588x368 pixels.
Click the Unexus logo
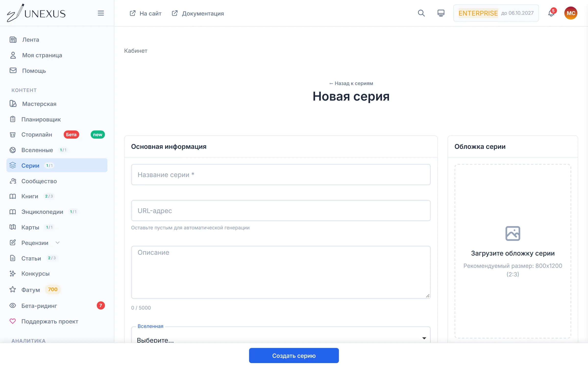click(36, 13)
